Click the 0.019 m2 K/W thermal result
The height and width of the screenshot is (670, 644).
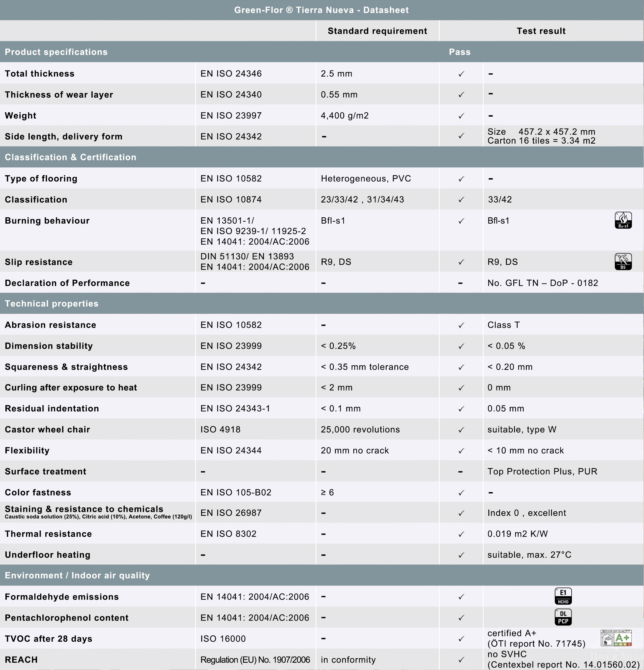coord(518,534)
